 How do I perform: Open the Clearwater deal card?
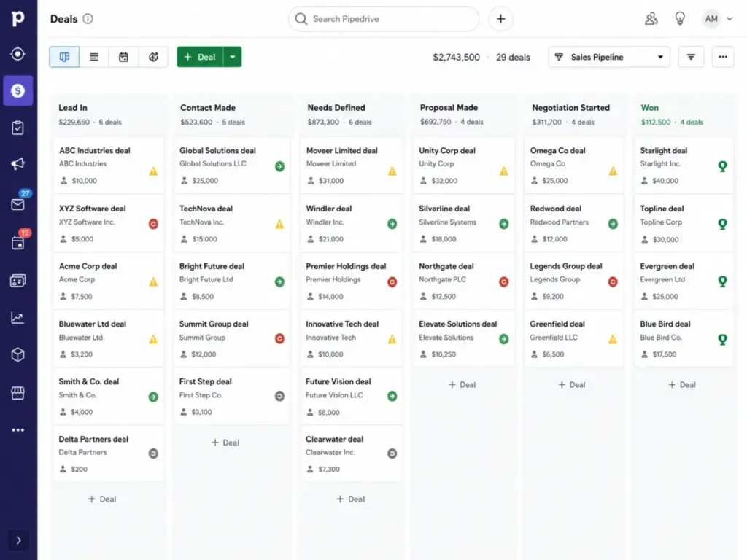point(351,454)
